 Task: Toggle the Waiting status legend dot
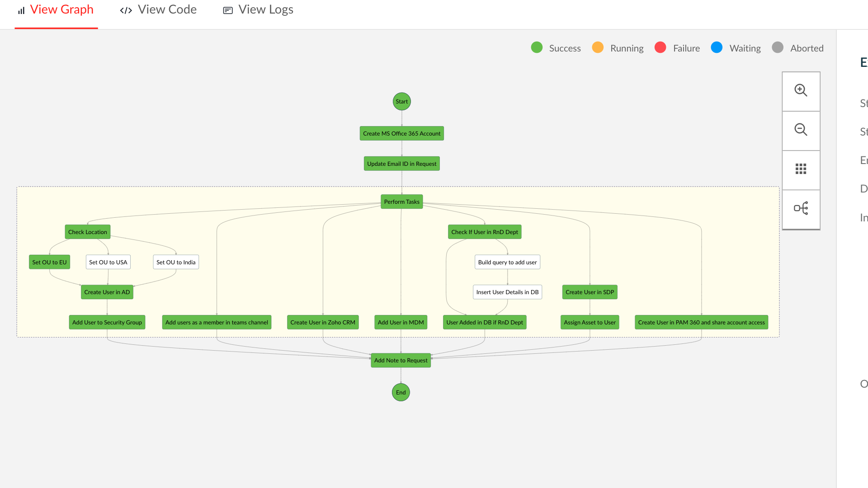(717, 47)
